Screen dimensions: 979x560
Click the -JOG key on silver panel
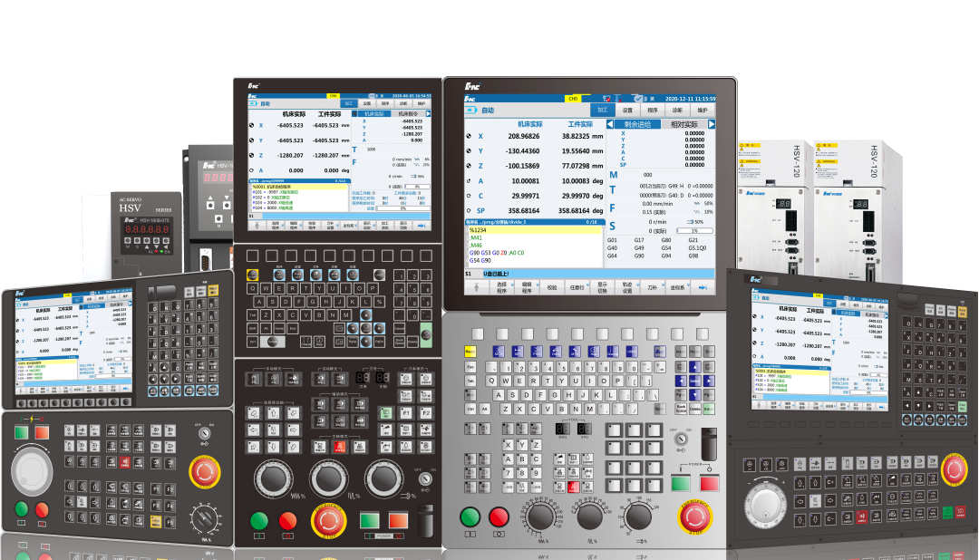click(x=508, y=488)
